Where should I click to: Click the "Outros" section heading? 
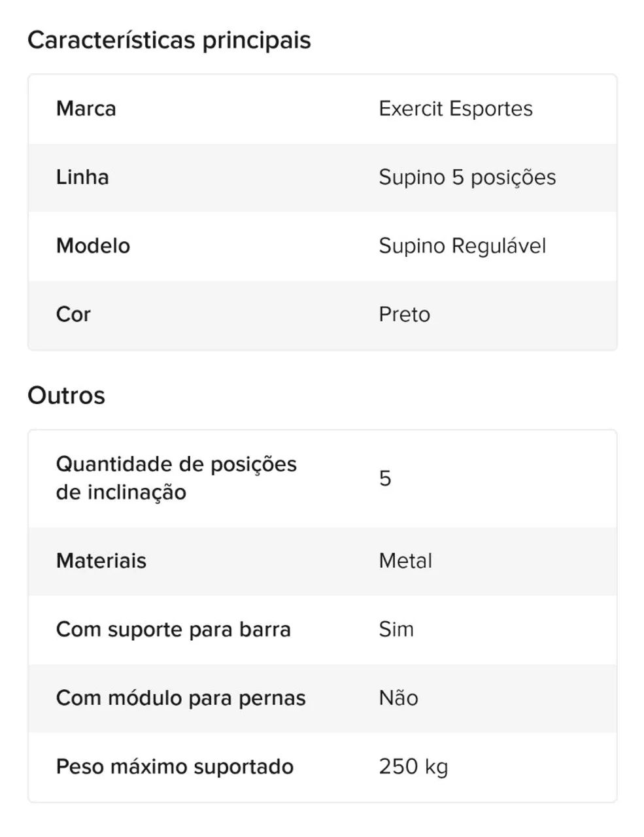(66, 396)
